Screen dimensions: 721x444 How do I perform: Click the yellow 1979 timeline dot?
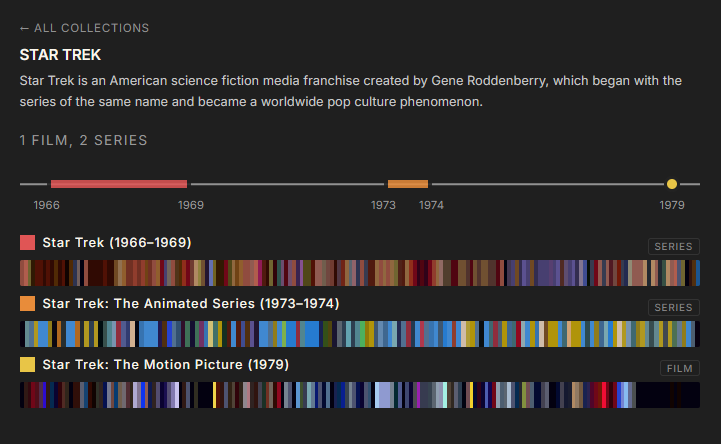[672, 184]
